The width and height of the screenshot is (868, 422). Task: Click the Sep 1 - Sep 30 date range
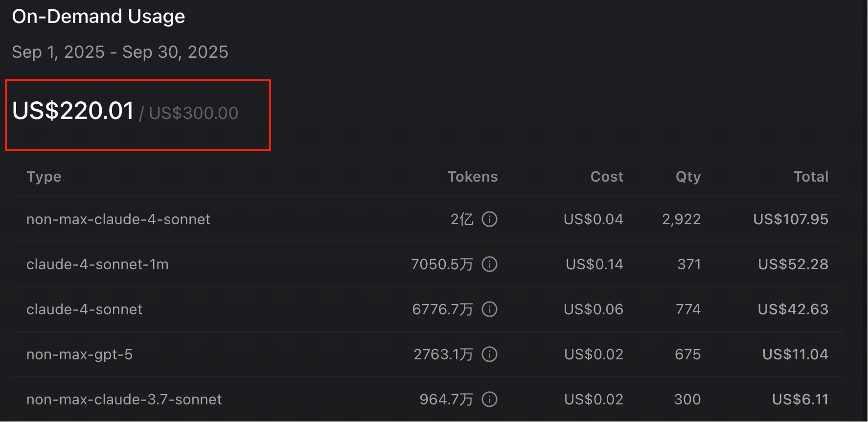[x=120, y=52]
